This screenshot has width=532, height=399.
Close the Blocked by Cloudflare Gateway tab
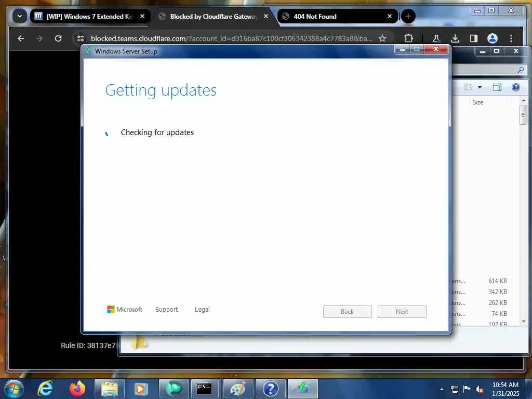pos(266,16)
